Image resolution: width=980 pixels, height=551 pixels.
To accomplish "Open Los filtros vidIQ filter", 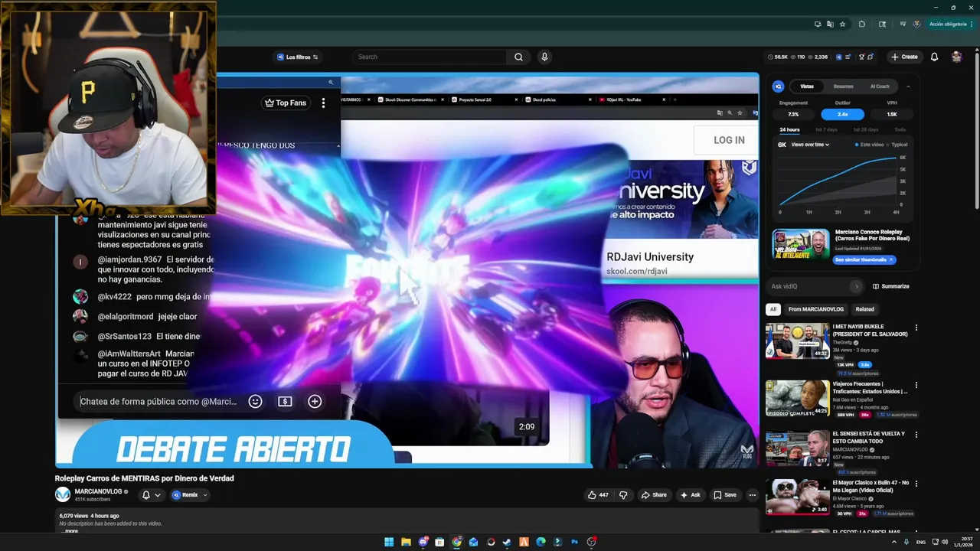I will pos(297,57).
